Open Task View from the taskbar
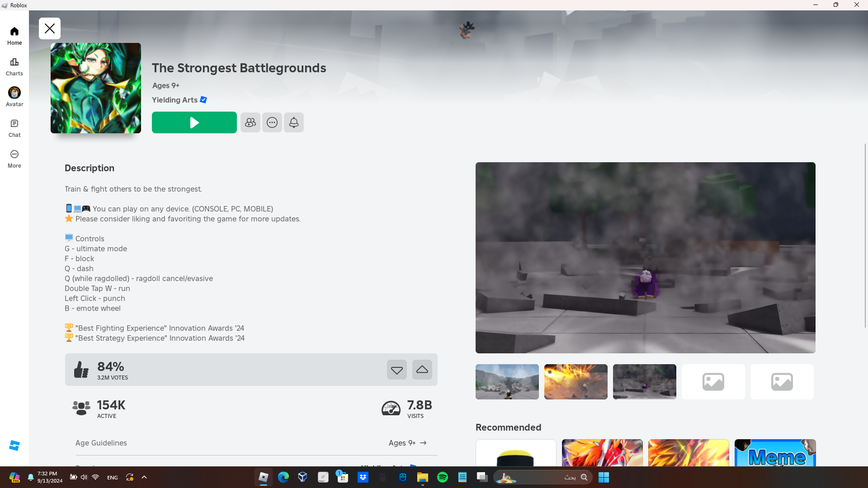Viewport: 868px width, 488px height. (482, 477)
